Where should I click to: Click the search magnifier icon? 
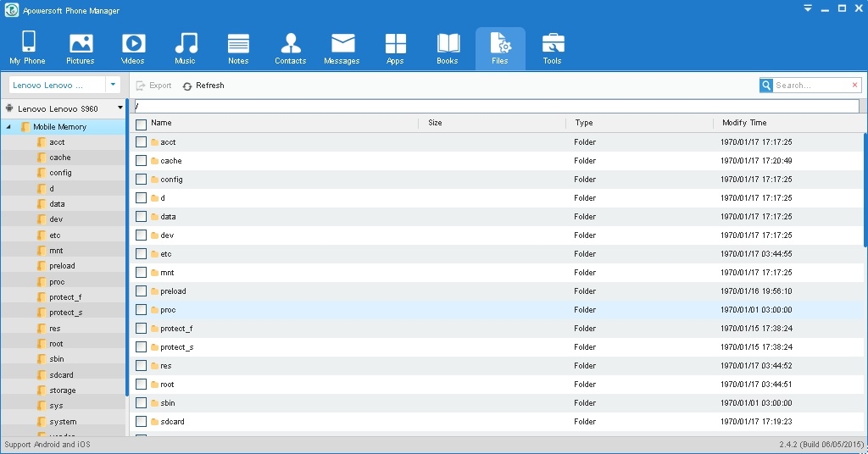click(766, 86)
